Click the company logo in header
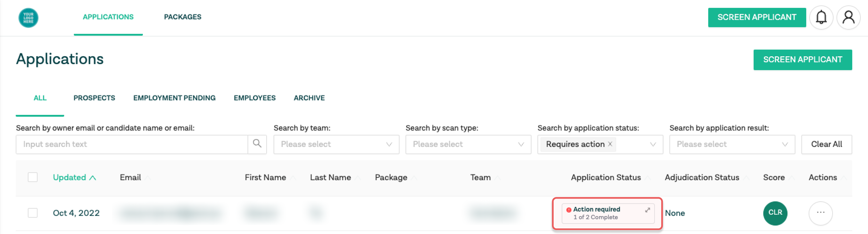868x234 pixels. [28, 17]
